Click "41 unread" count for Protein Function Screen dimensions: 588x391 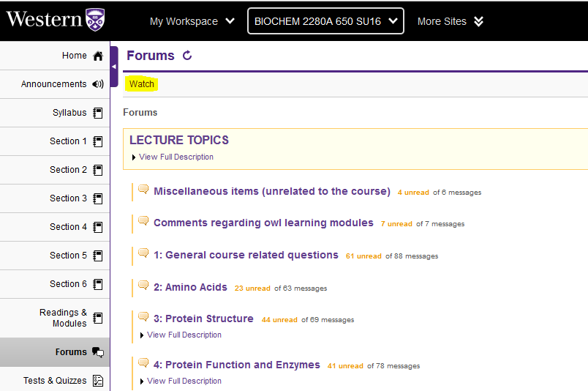point(345,366)
